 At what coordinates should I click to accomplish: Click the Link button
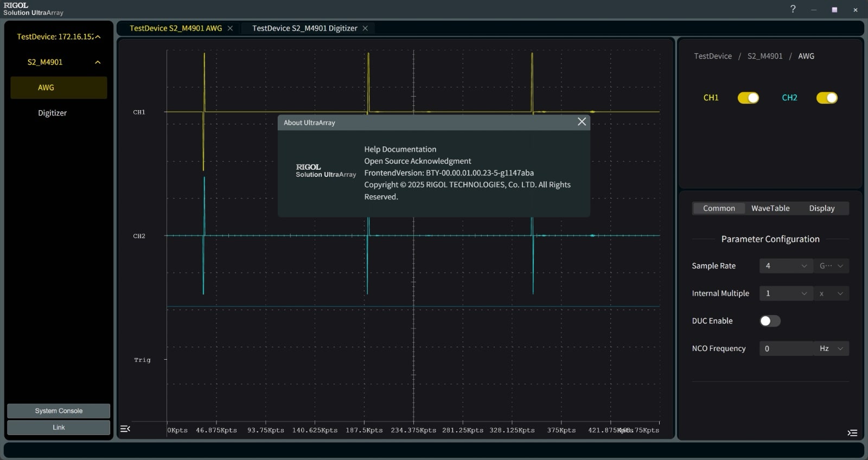pyautogui.click(x=59, y=427)
